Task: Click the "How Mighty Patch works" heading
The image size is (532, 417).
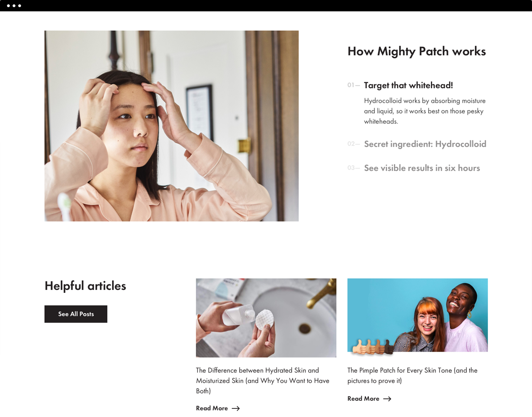Action: click(x=416, y=52)
